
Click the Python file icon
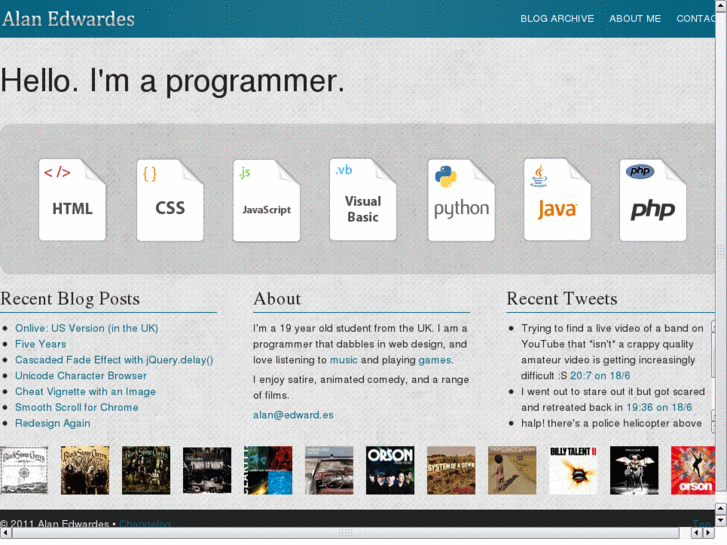point(461,200)
